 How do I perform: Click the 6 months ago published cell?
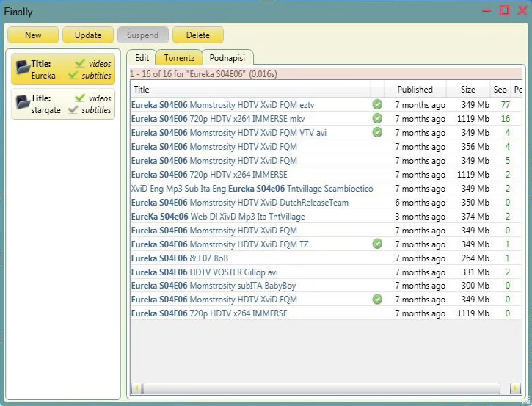[420, 203]
